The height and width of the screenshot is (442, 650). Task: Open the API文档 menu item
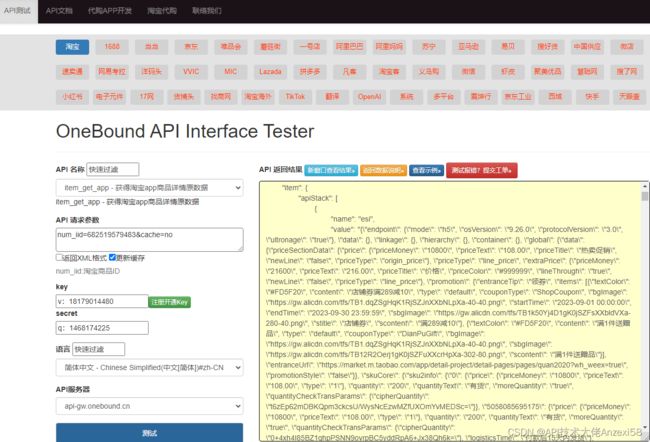(59, 11)
